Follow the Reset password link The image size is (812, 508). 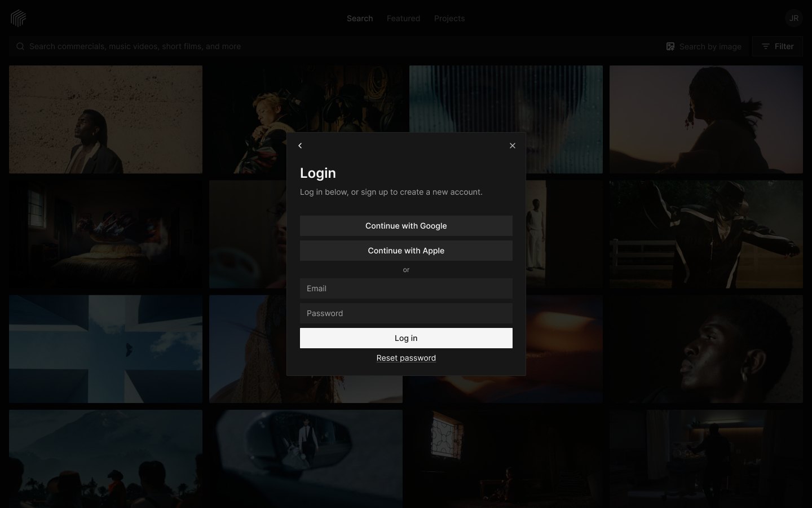[406, 358]
